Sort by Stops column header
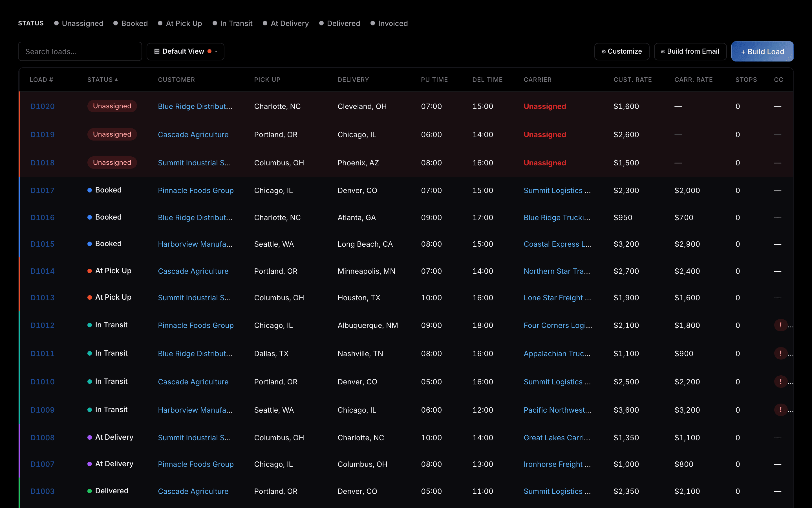Screen dimensions: 812x508 [x=746, y=80]
